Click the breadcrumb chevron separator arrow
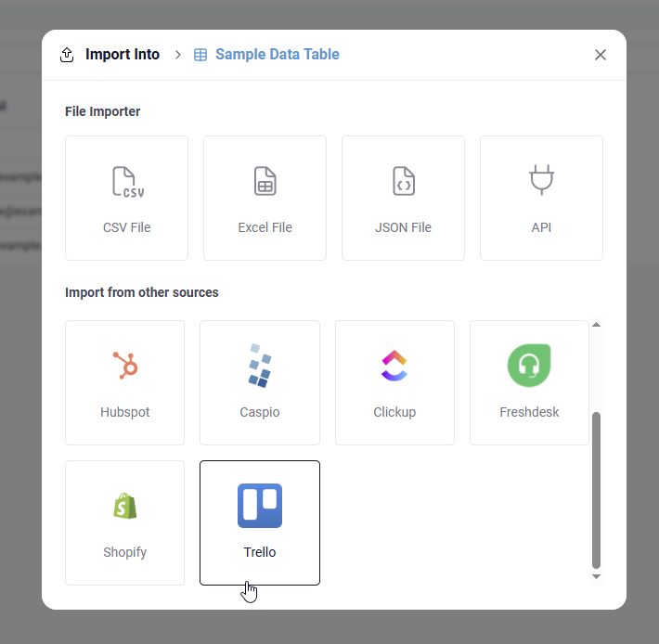This screenshot has width=659, height=644. tap(178, 55)
